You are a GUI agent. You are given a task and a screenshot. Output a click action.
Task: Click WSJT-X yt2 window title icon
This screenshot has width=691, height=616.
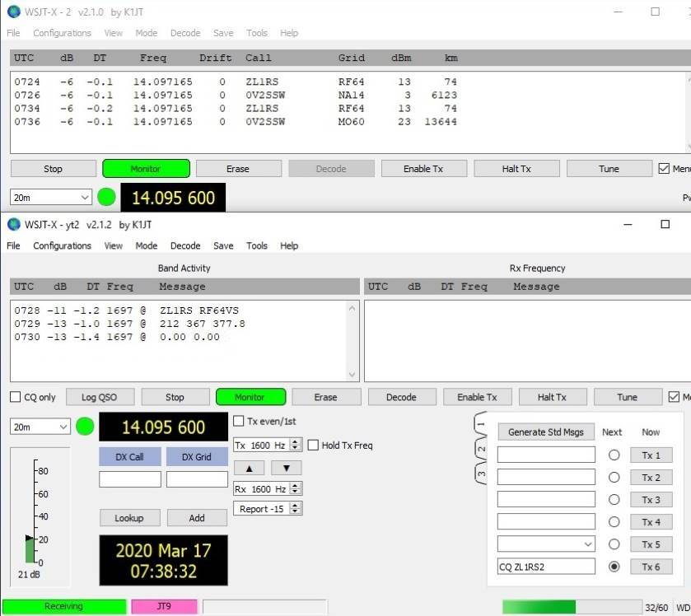click(13, 224)
